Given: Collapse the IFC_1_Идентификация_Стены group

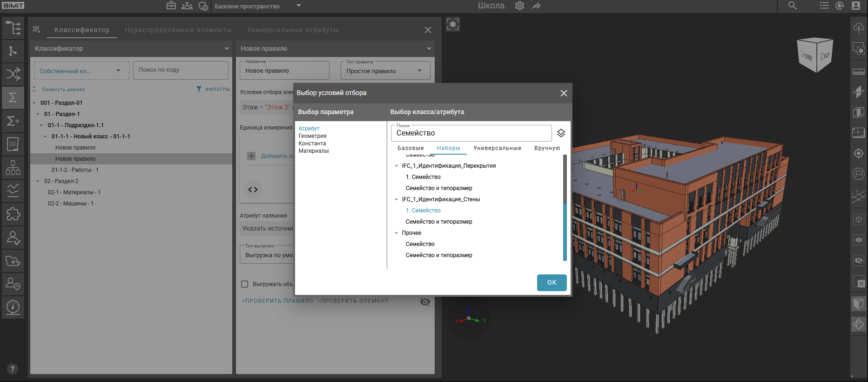Looking at the screenshot, I should (x=397, y=199).
